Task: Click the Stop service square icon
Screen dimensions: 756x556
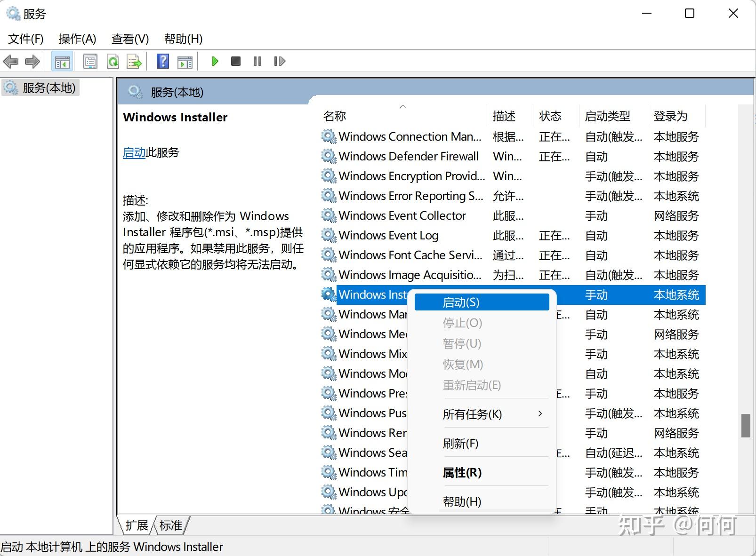Action: point(236,61)
